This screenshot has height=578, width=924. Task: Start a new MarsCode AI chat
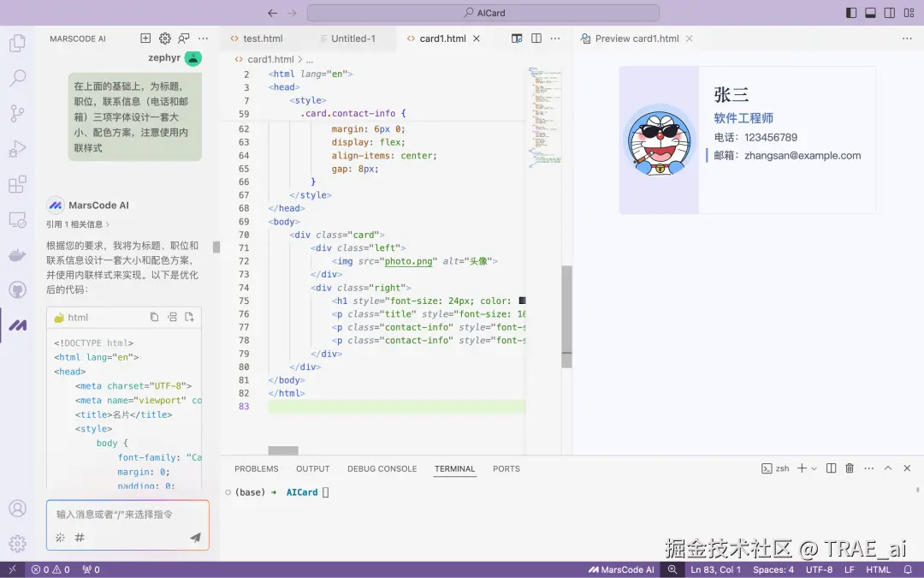[x=145, y=39]
